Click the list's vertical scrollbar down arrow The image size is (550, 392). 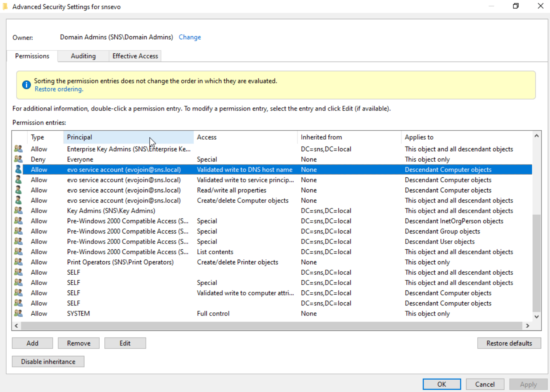(x=537, y=317)
